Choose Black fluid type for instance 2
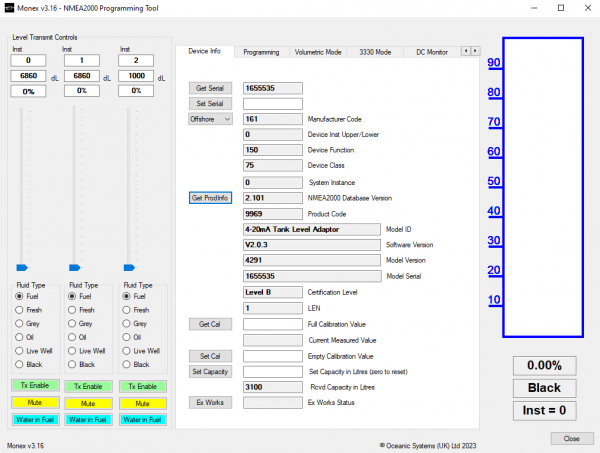The height and width of the screenshot is (453, 600). (136, 365)
